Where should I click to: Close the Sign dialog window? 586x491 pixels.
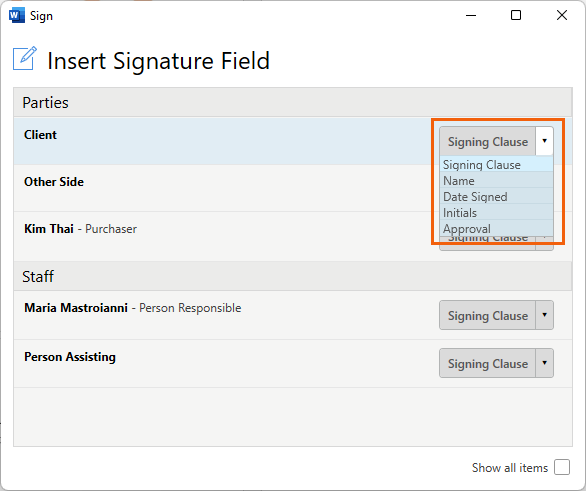562,15
